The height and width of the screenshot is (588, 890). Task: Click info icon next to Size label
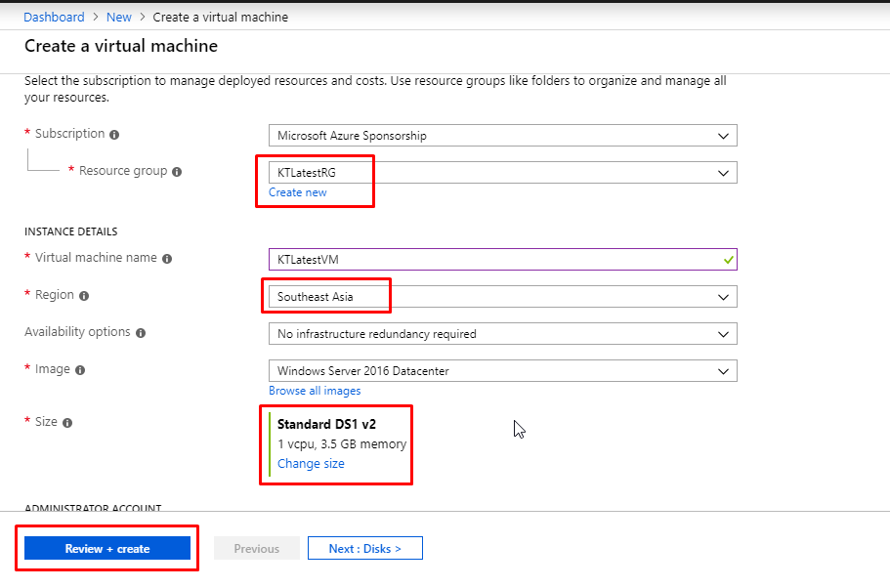tap(67, 423)
